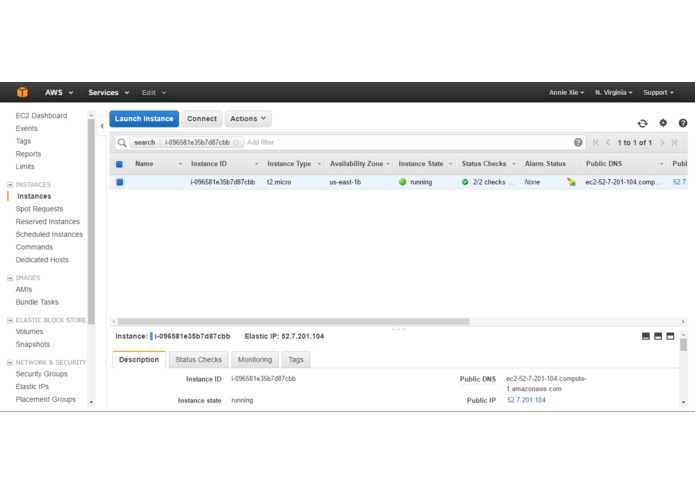
Task: Refresh the instances list
Action: coord(642,123)
